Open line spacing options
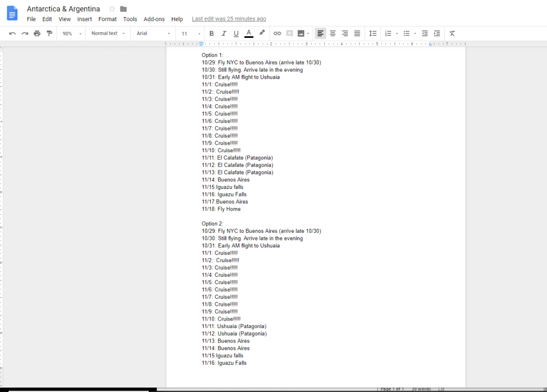547x392 pixels. click(373, 33)
